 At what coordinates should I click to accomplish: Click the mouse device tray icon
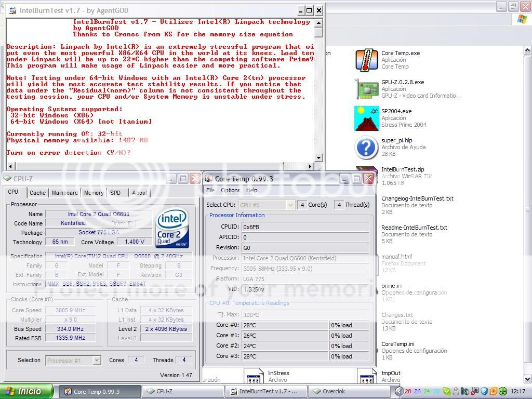(x=465, y=391)
